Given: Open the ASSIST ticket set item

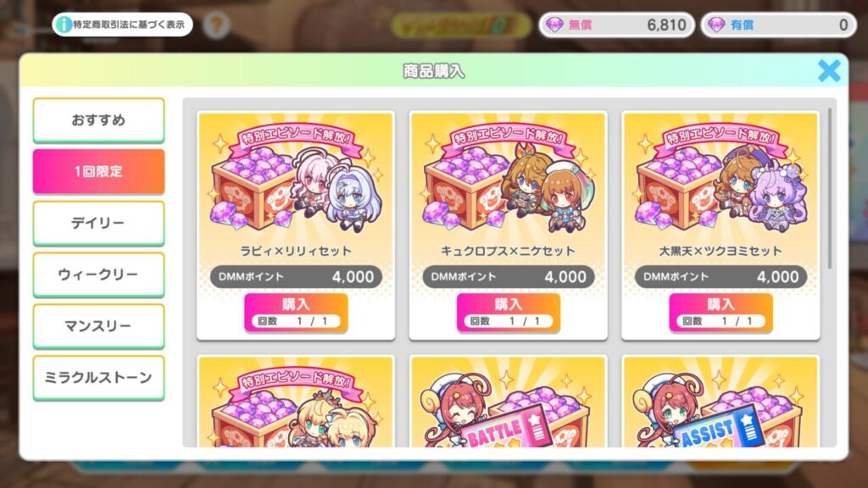Looking at the screenshot, I should tap(721, 402).
